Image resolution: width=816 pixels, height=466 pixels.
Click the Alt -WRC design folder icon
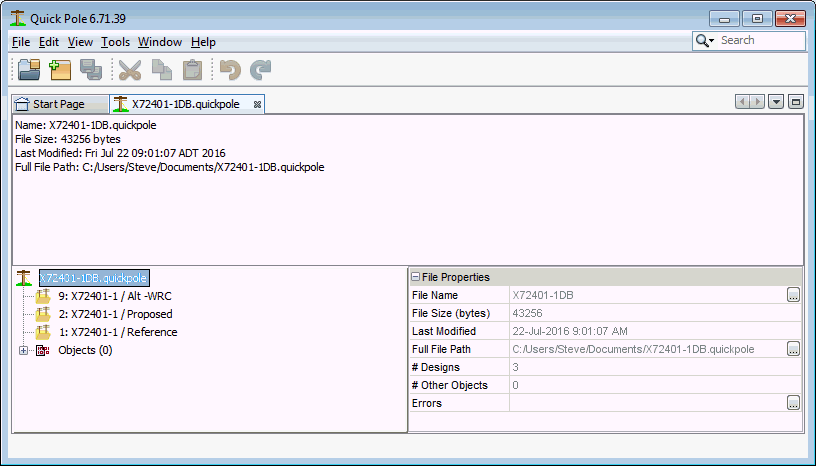pos(43,296)
